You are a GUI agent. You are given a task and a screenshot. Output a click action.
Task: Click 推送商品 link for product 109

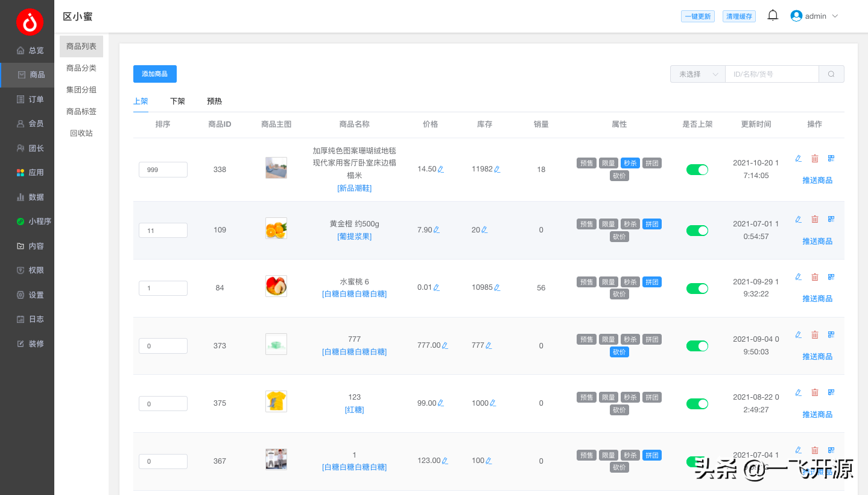tap(817, 241)
